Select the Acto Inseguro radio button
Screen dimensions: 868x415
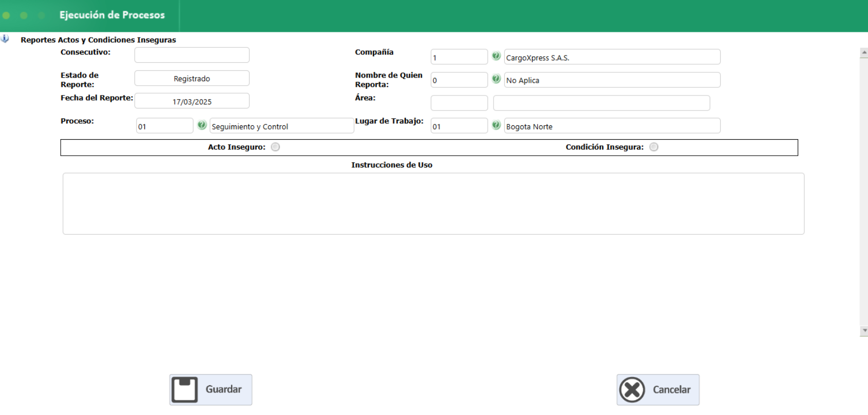(275, 147)
